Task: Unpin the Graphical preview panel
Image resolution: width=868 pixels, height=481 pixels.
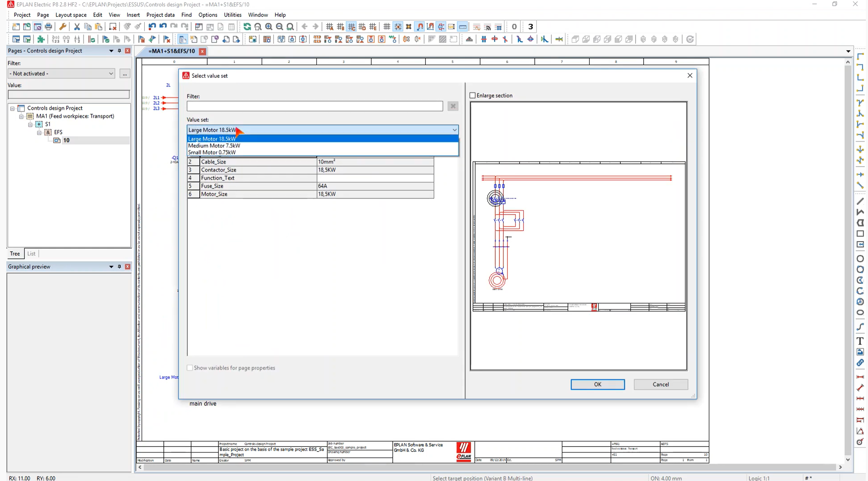Action: [119, 267]
